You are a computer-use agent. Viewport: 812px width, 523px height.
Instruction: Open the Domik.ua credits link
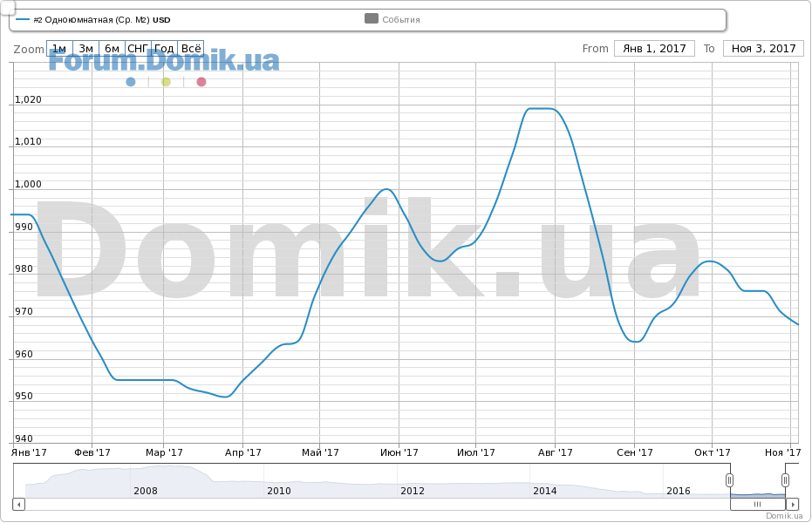point(784,516)
